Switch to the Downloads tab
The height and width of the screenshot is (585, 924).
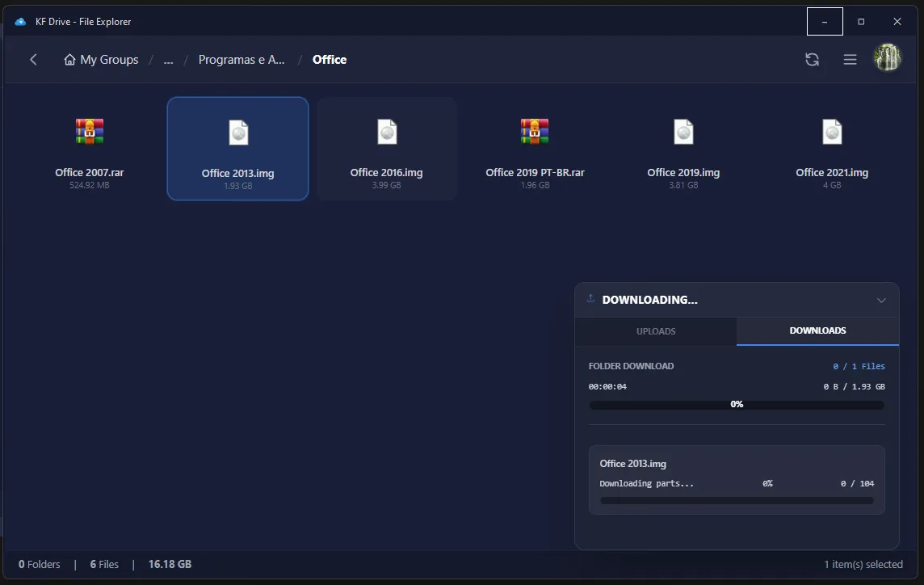click(817, 331)
